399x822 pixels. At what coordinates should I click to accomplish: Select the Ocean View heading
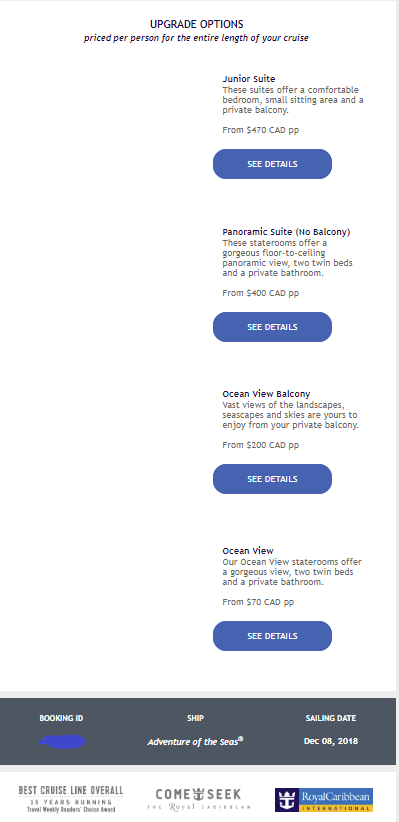(248, 551)
